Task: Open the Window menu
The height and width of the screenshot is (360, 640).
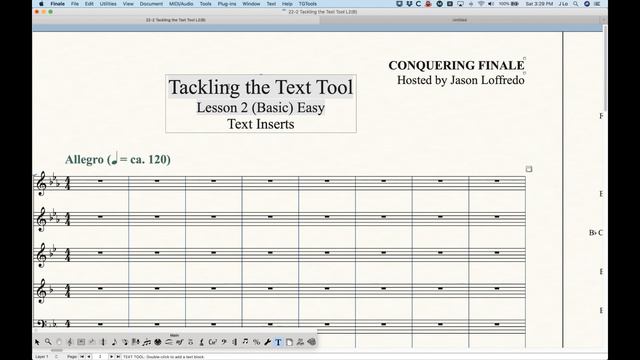Action: pyautogui.click(x=251, y=4)
